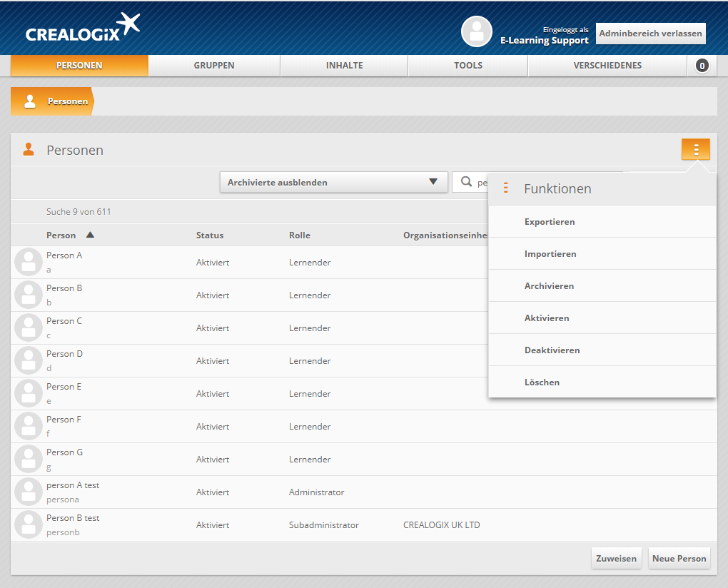This screenshot has height=588, width=728.
Task: Click Adminbereich verlassen button
Action: click(650, 34)
